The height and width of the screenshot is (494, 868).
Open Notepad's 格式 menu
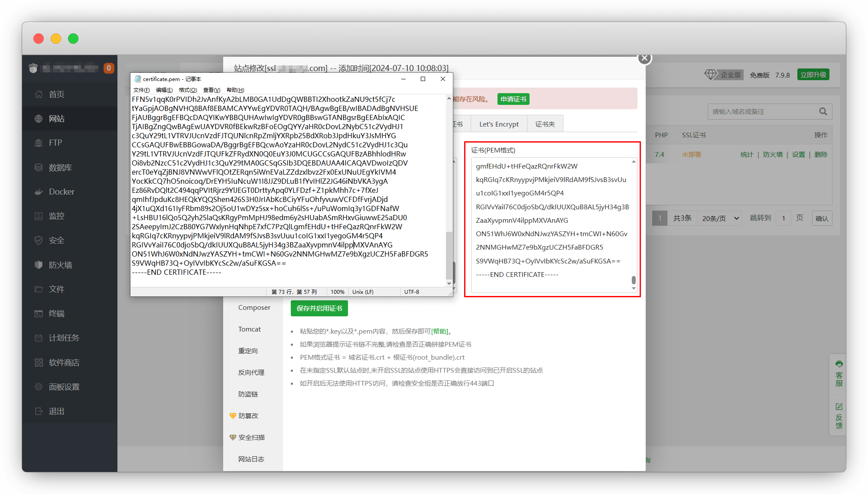(188, 90)
